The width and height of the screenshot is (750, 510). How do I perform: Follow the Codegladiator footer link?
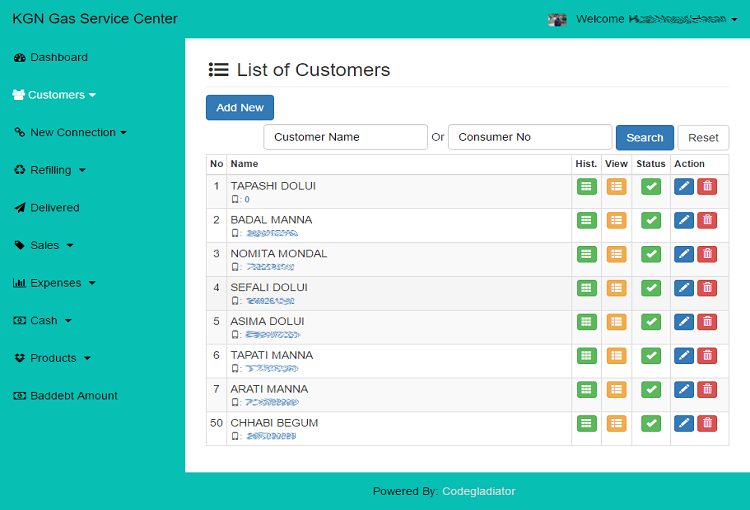[478, 491]
